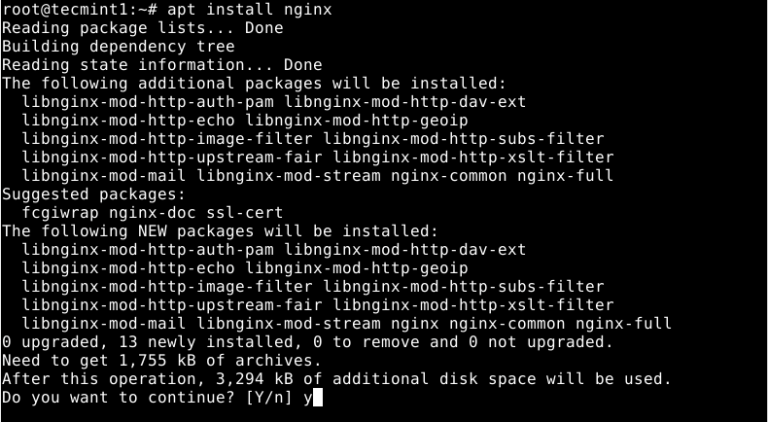768x422 pixels.
Task: Click the typed 'y' answer character
Action: pyautogui.click(x=307, y=398)
